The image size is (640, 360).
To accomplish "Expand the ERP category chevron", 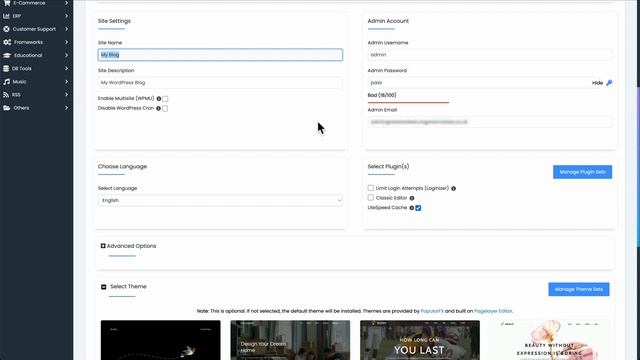I will [66, 16].
